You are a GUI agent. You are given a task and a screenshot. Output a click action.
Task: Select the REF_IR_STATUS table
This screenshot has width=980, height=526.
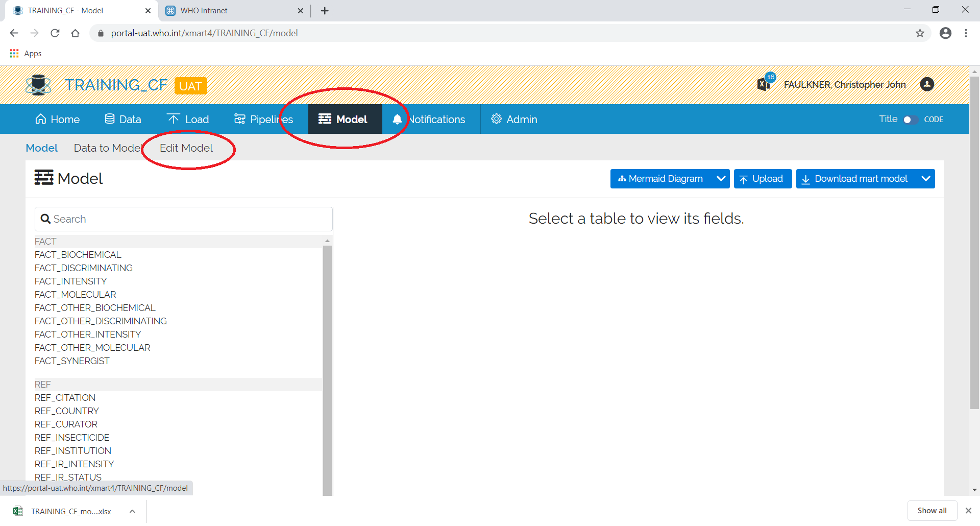coord(68,477)
